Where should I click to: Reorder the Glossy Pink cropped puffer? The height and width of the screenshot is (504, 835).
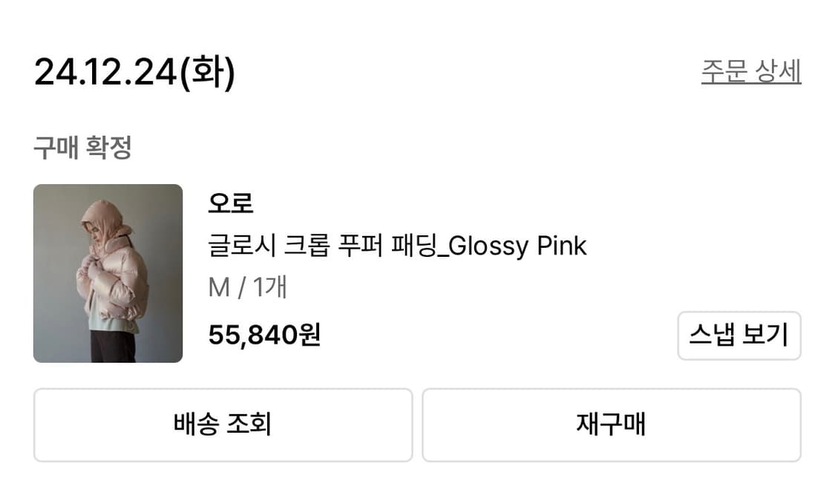click(x=611, y=424)
